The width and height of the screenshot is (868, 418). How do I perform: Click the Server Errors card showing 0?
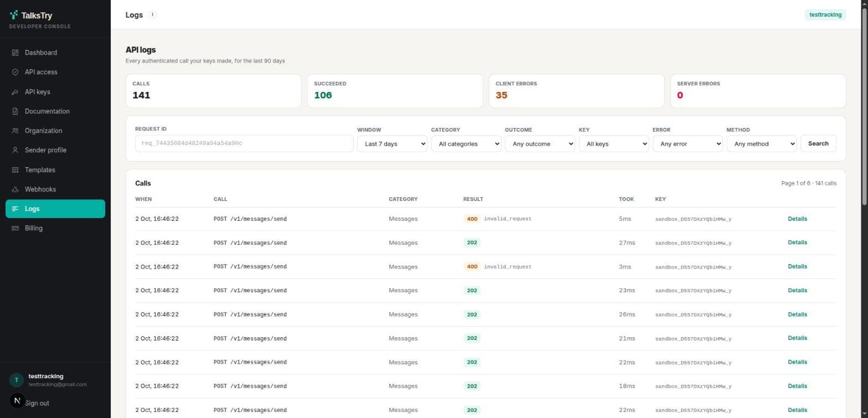click(x=758, y=91)
